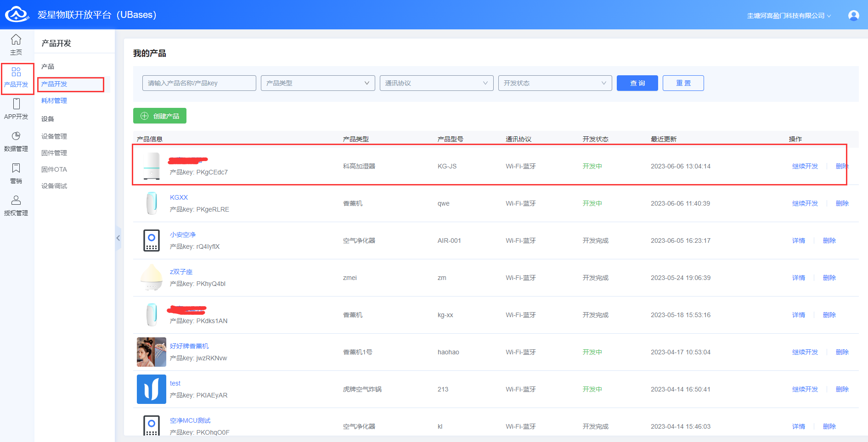Open the KGXX product name link
Viewport: 868px width, 442px height.
click(179, 197)
